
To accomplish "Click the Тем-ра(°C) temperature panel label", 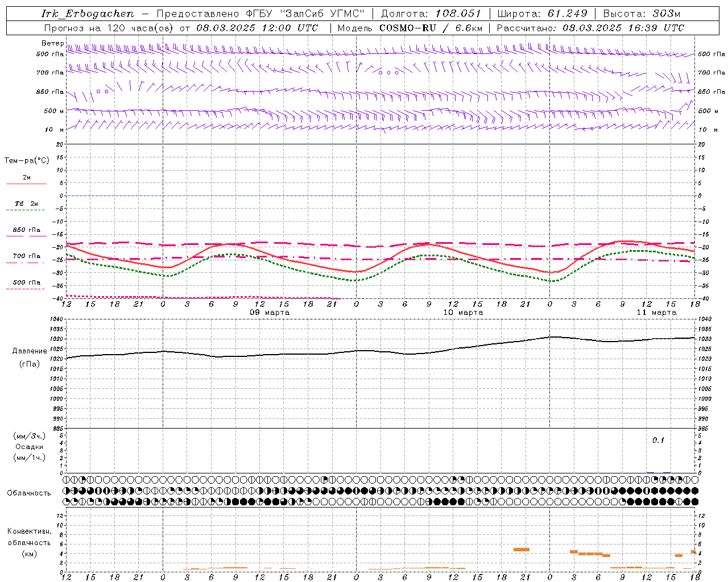I will point(27,161).
